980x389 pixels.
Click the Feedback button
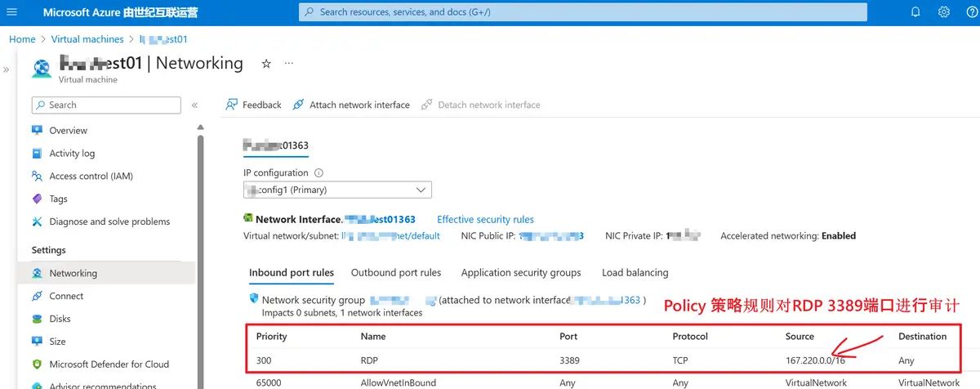coord(253,105)
